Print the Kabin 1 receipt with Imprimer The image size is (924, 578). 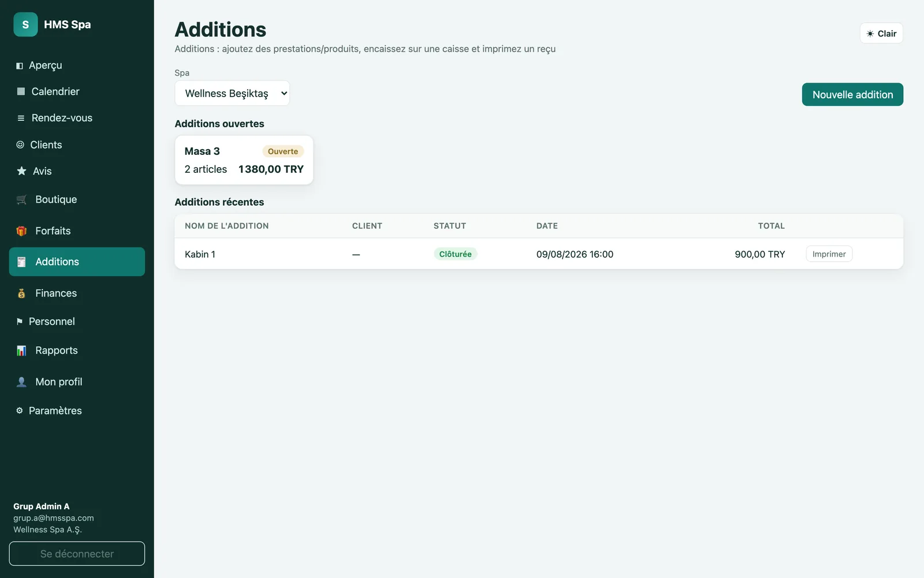coord(829,254)
